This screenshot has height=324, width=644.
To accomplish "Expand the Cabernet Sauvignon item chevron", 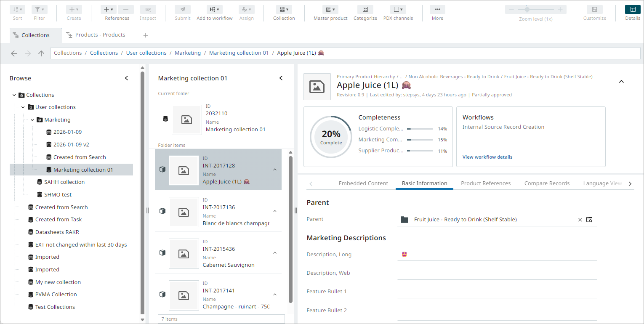I will pyautogui.click(x=275, y=253).
